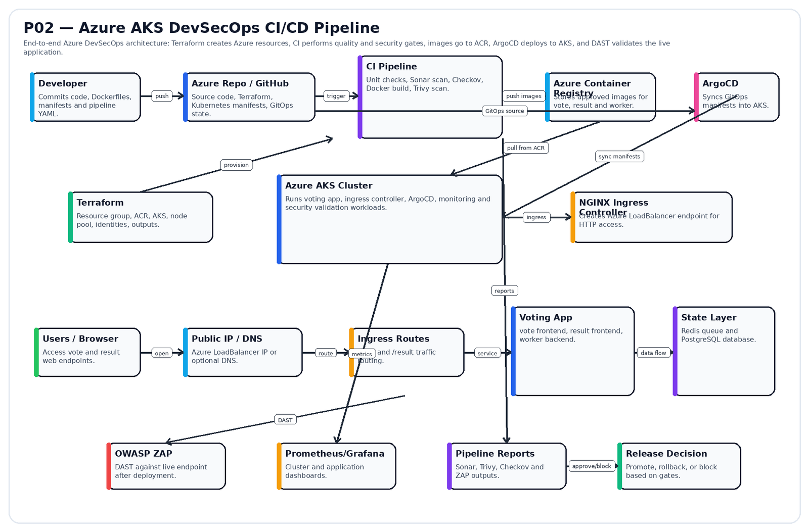Click 'Resource group, ACR, AKS, node pool' text
Screen dimensions: 809x532
132,220
